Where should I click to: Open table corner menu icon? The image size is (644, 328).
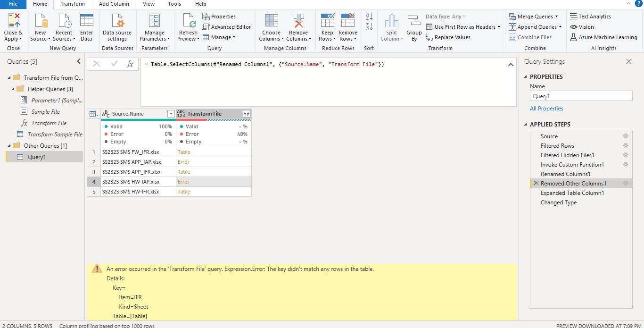[94, 114]
